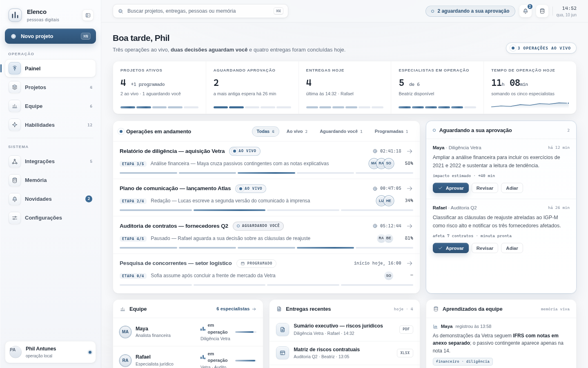Viewport: 588px width, 368px height.
Task: Click the Elenco logo icon
Action: (15, 15)
